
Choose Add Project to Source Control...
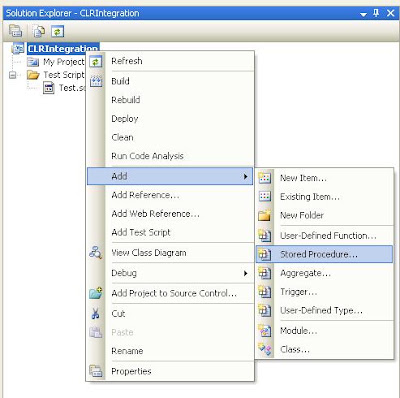pos(170,293)
